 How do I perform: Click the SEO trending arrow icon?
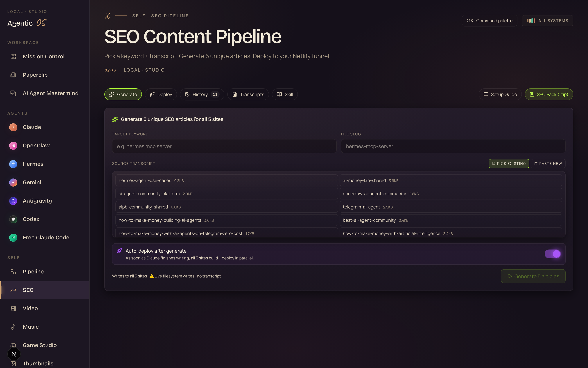[13, 290]
